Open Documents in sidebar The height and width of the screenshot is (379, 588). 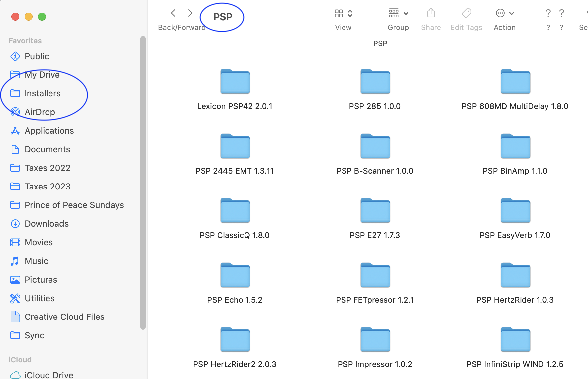tap(48, 149)
